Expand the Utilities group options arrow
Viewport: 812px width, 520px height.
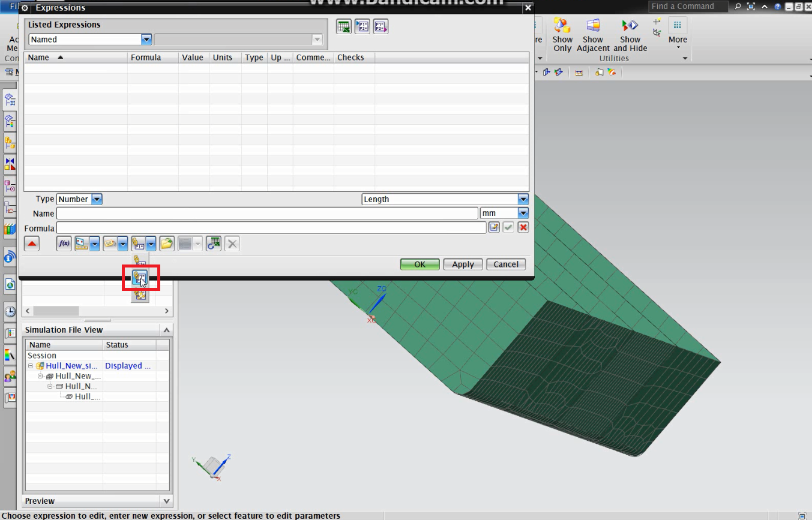(x=685, y=59)
